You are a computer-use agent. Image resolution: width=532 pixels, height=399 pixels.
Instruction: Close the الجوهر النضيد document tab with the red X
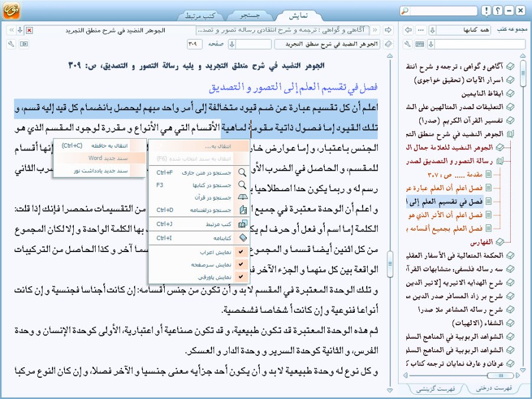pyautogui.click(x=30, y=31)
